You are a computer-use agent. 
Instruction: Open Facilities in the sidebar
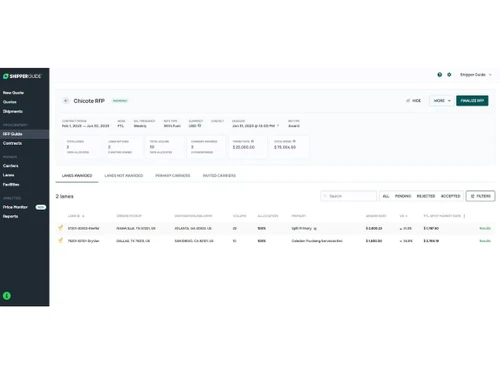(x=11, y=184)
